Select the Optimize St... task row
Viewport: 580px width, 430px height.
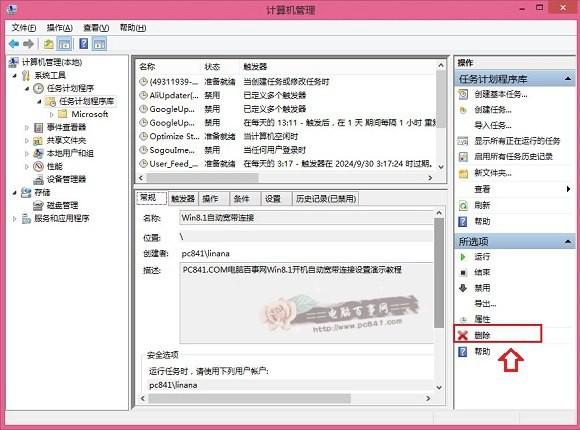coord(287,136)
